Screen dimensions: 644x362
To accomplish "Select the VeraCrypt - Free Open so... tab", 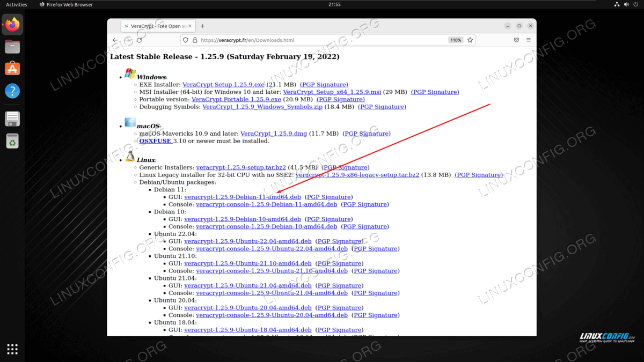I will point(157,26).
